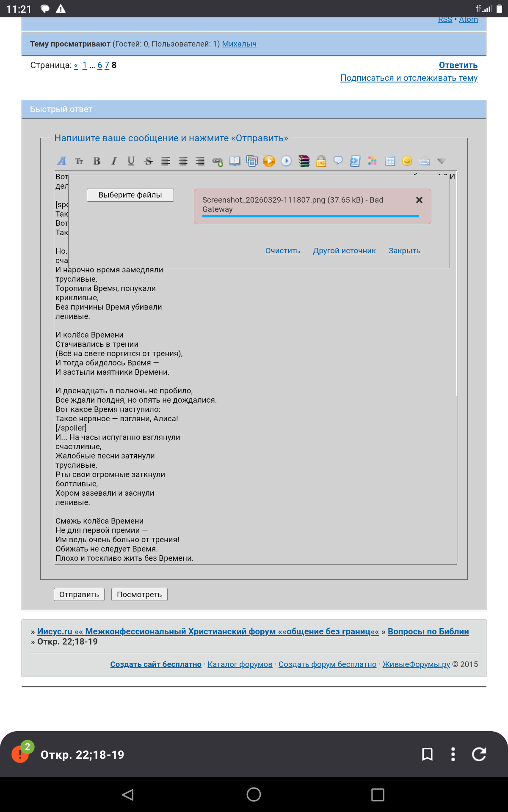Click the text area scrollbar
The height and width of the screenshot is (812, 508).
point(457,283)
